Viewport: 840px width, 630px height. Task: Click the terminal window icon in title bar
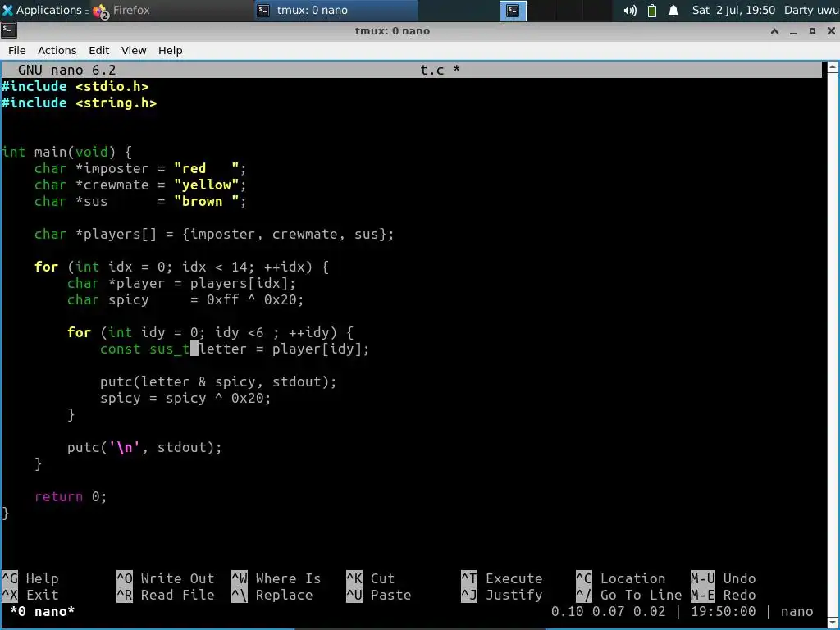coord(8,31)
